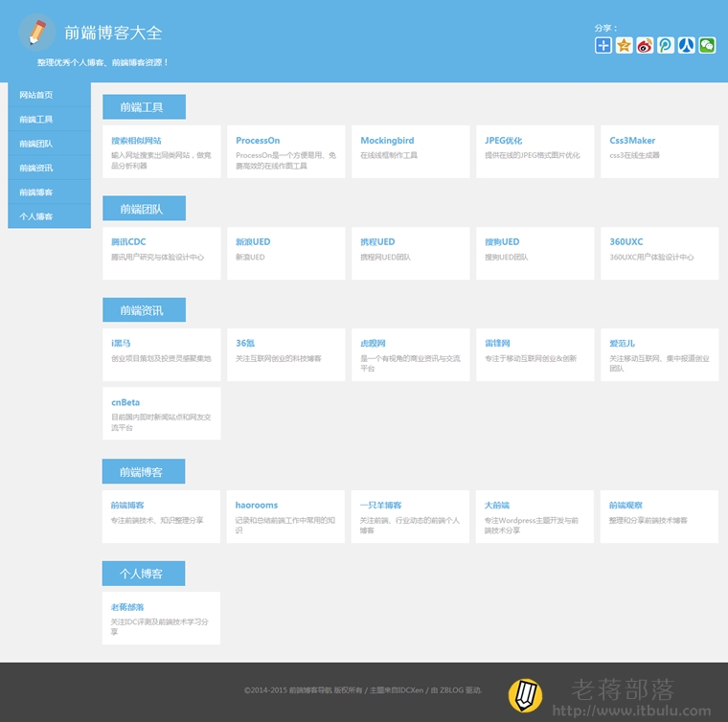Open the 雷锋网 link
728x722 pixels.
point(497,344)
